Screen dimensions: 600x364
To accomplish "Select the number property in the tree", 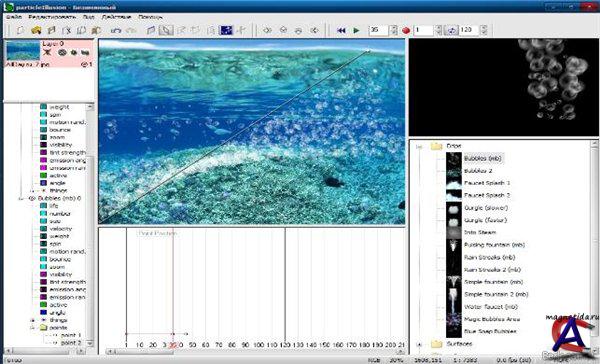I will click(x=60, y=214).
